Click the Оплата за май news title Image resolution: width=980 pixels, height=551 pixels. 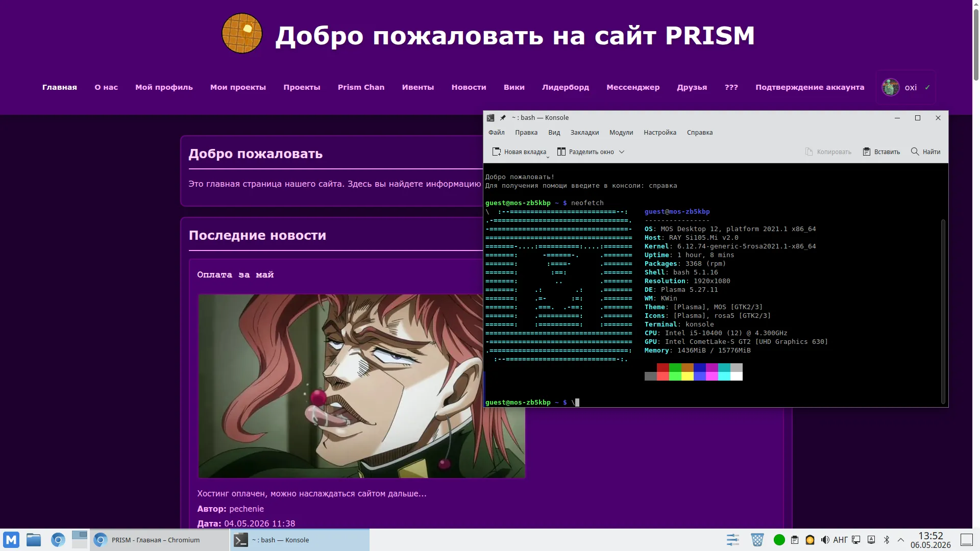tap(235, 274)
